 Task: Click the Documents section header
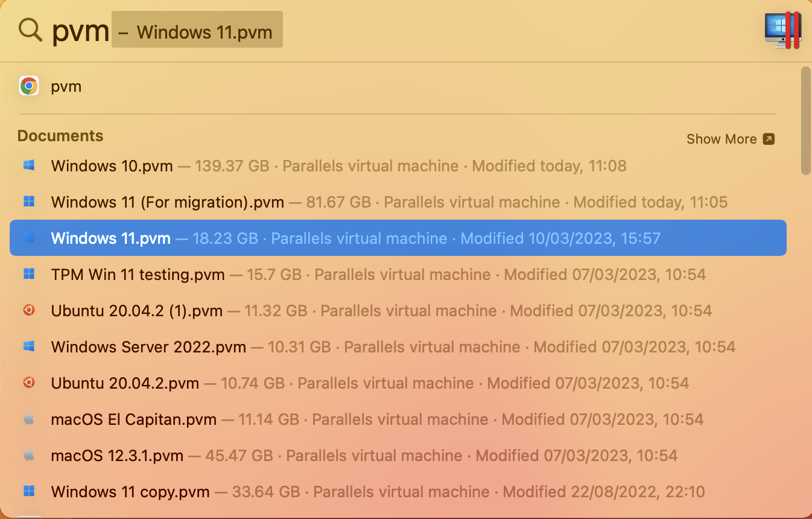click(60, 136)
